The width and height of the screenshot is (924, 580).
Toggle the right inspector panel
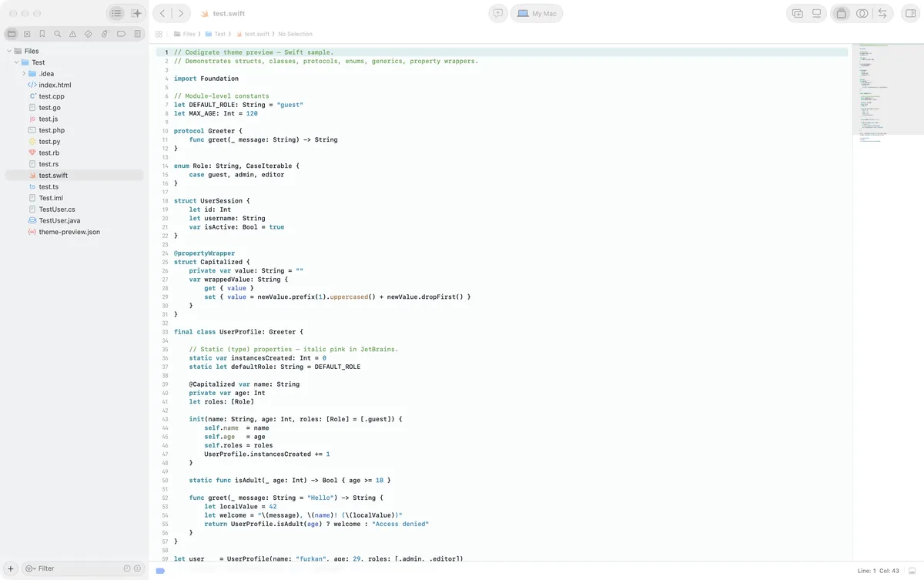[911, 13]
